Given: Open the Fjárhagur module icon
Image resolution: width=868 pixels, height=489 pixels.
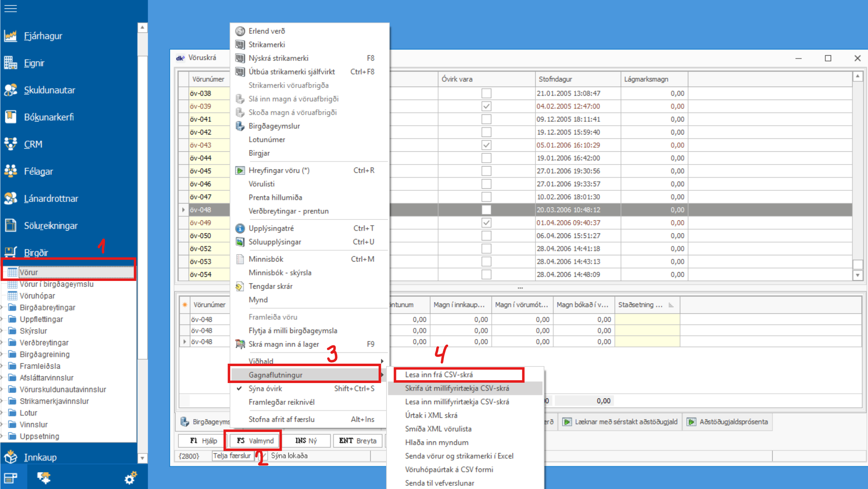Looking at the screenshot, I should pyautogui.click(x=11, y=36).
